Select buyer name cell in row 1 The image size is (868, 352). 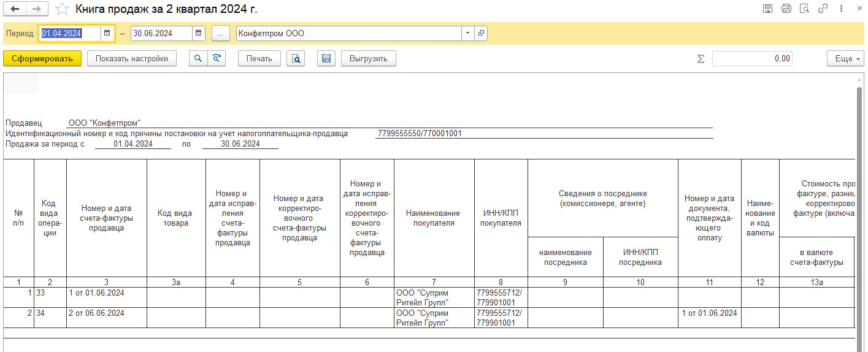pyautogui.click(x=434, y=297)
